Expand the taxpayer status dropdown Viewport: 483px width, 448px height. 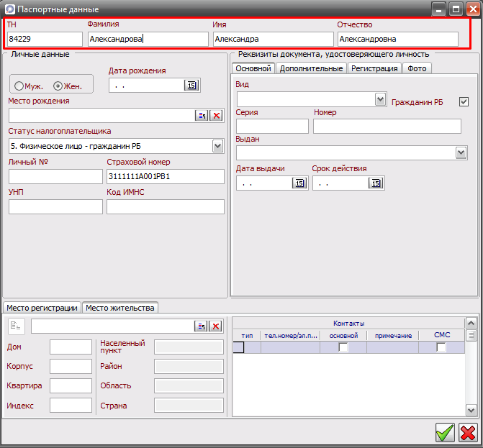tap(218, 146)
